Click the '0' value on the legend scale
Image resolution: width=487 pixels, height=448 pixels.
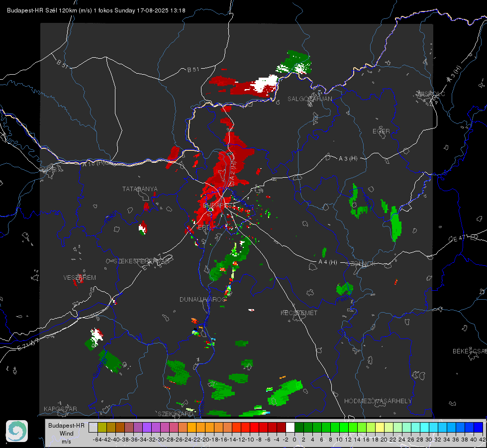tap(294, 440)
